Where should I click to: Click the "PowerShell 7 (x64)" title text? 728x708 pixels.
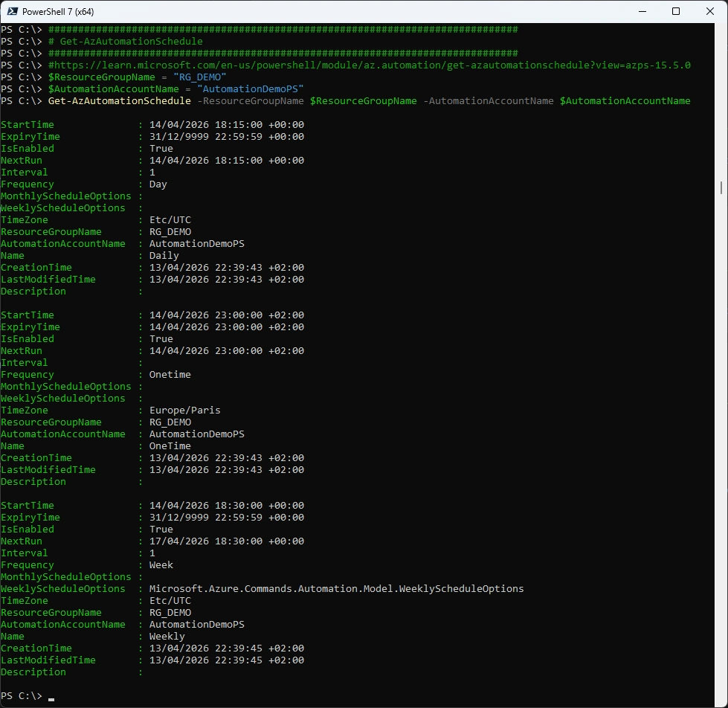tap(58, 12)
